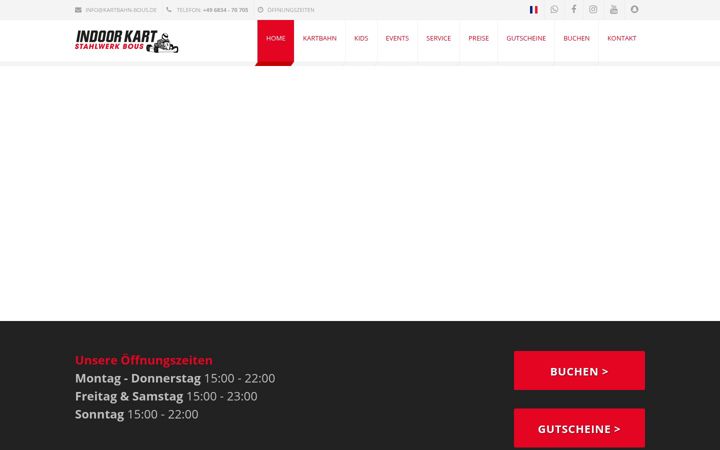This screenshot has height=450, width=720.
Task: Open the GUTSCHEINE menu item in the navigation bar
Action: tap(526, 39)
